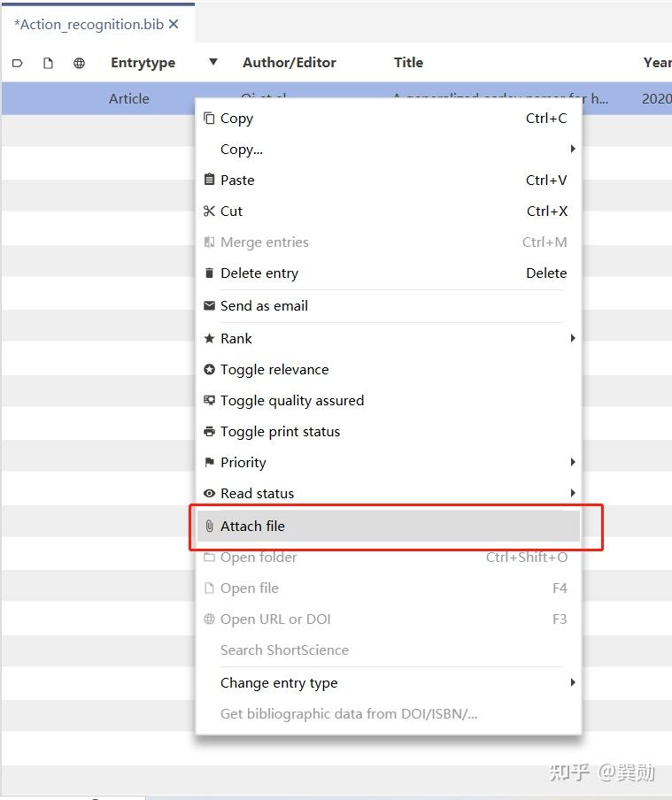This screenshot has height=800, width=672.
Task: Select the Action_recognition.bib tab
Action: point(89,25)
